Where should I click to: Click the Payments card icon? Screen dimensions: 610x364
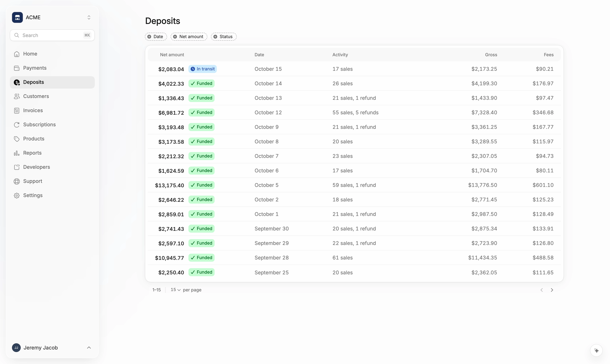pos(17,68)
